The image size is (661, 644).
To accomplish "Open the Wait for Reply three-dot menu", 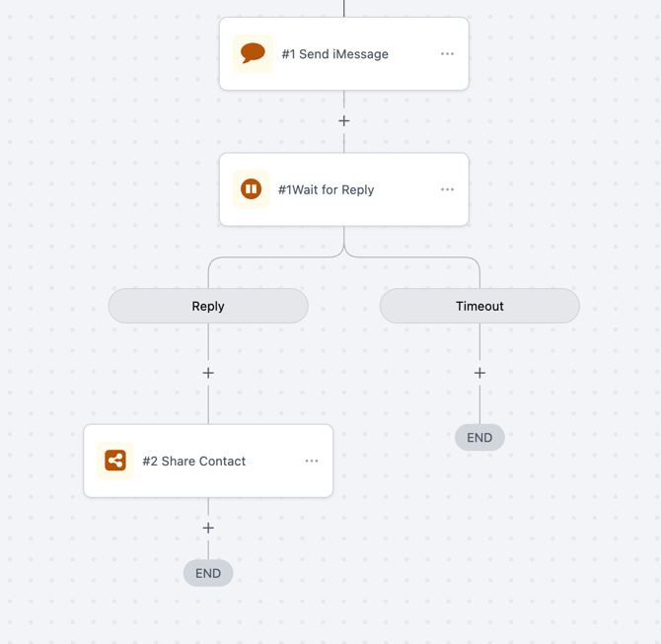I will [x=447, y=189].
